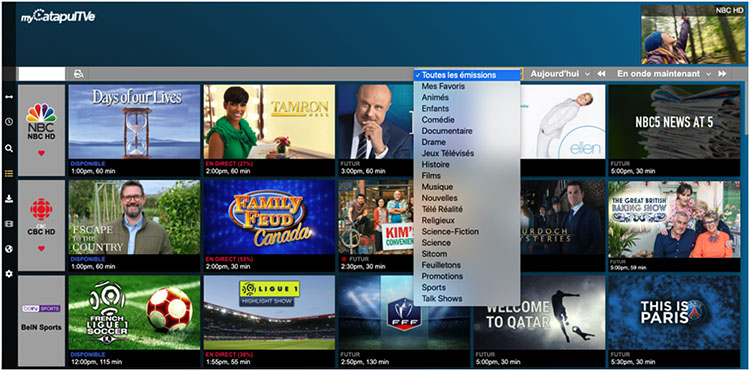Toggle CBC HD favorite heart

click(x=41, y=249)
